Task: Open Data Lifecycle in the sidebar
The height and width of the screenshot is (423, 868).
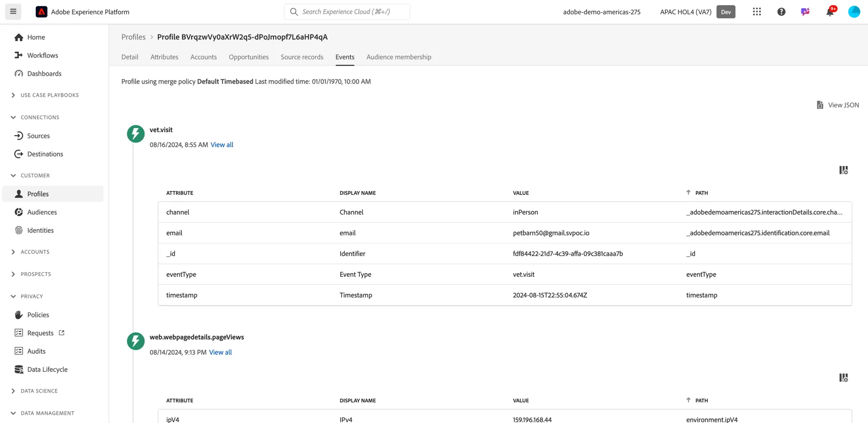Action: click(47, 369)
